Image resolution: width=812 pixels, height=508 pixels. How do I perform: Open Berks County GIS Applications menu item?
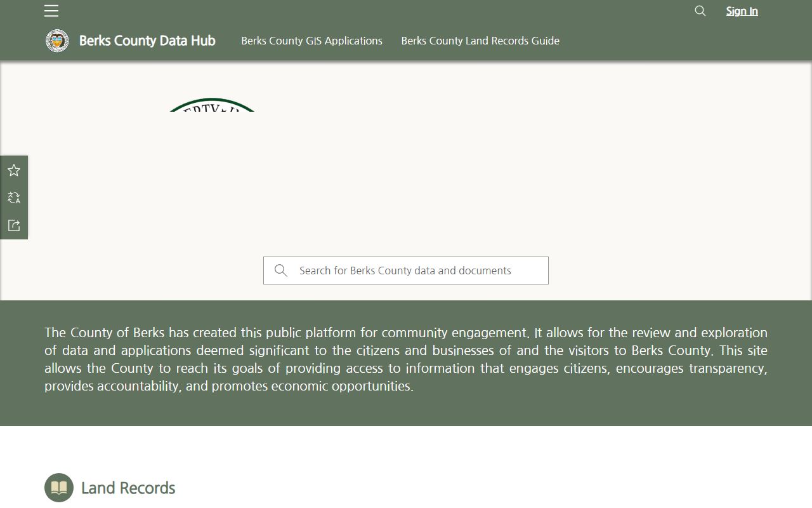(311, 41)
